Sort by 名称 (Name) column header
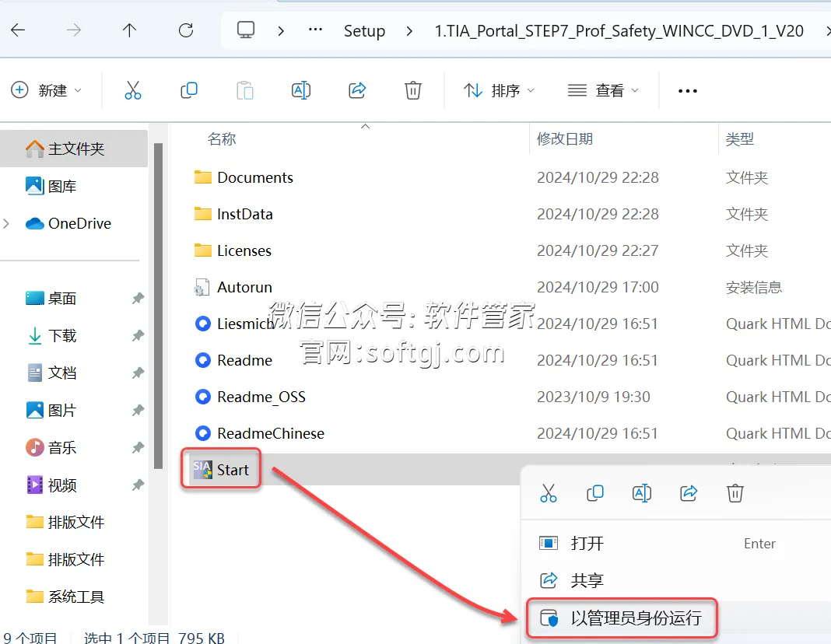Viewport: 831px width, 644px height. (222, 139)
